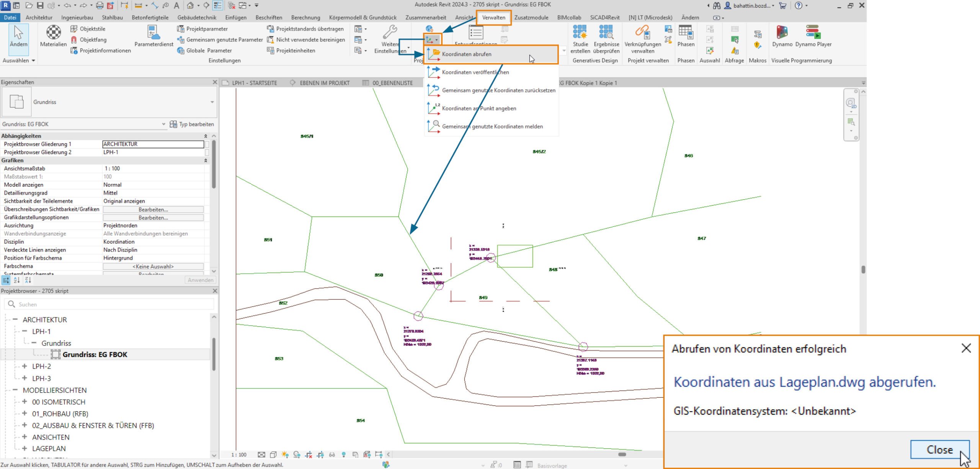Run Nicht verwendete bereinigen purge
This screenshot has width=980, height=469.
[306, 39]
